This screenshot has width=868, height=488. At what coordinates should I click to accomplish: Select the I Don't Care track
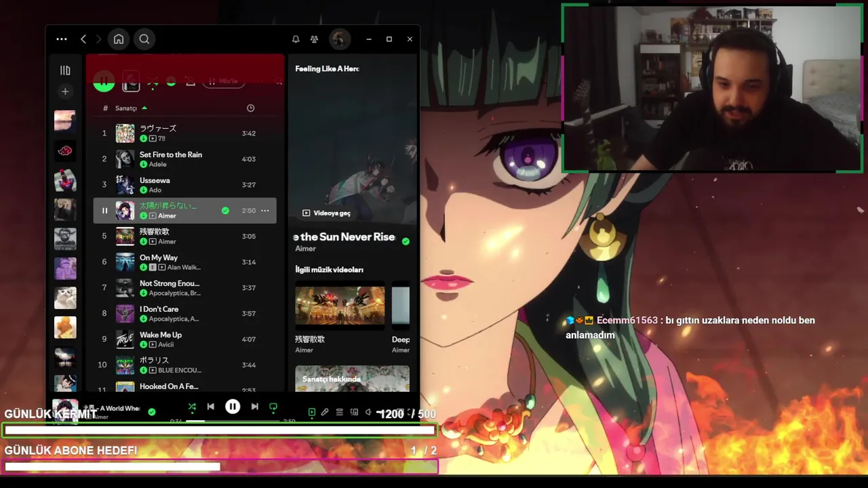click(x=184, y=314)
